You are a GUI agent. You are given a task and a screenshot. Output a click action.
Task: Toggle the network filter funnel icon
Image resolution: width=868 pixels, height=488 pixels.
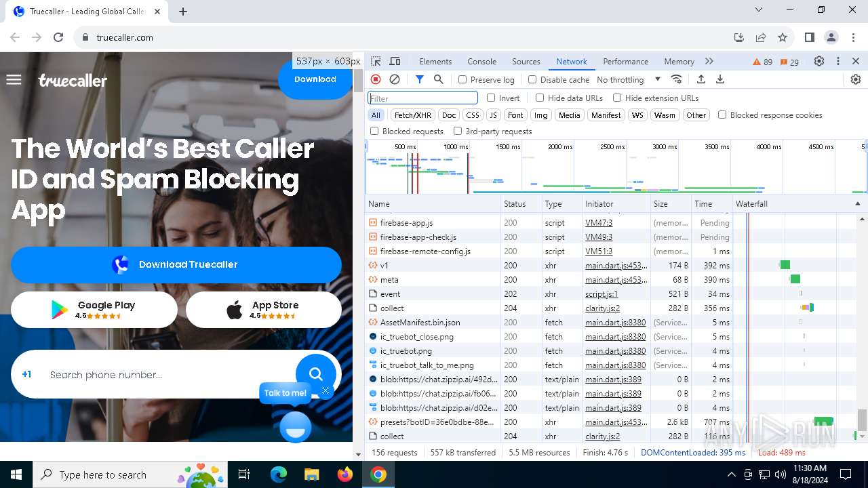420,79
